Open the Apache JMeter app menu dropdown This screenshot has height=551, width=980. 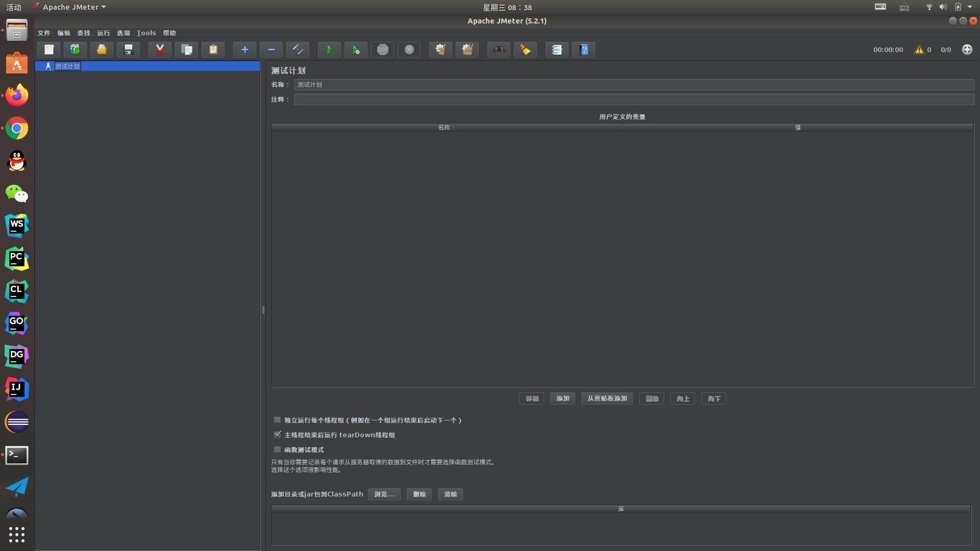pos(69,7)
